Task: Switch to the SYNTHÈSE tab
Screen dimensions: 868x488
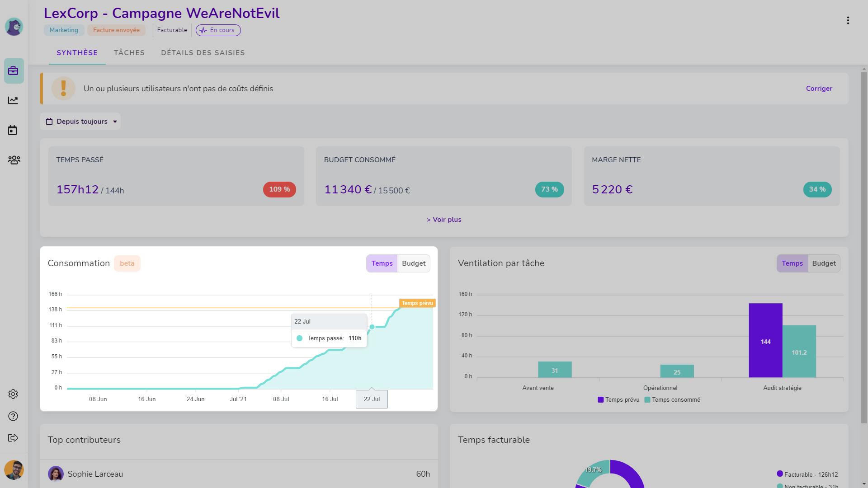Action: pos(77,53)
